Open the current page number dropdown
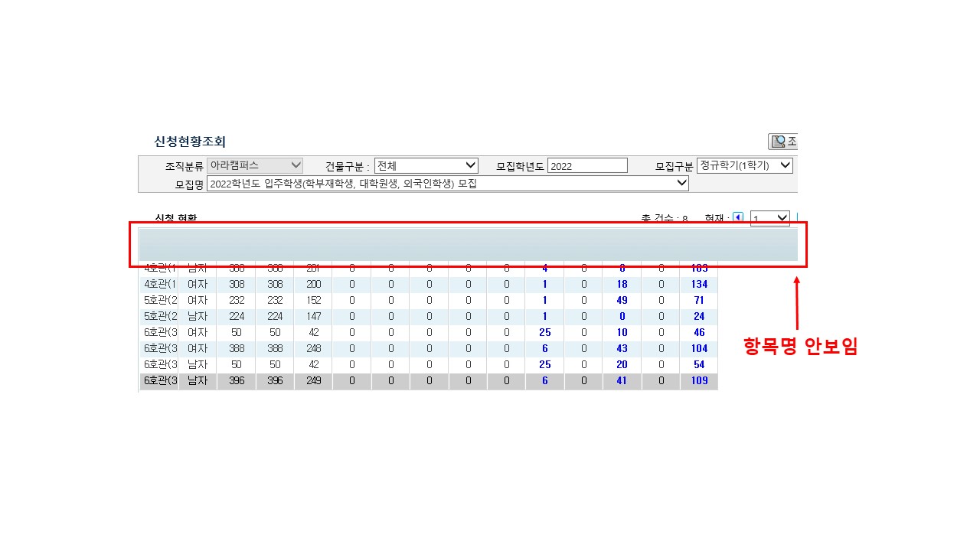Image resolution: width=980 pixels, height=551 pixels. (769, 219)
